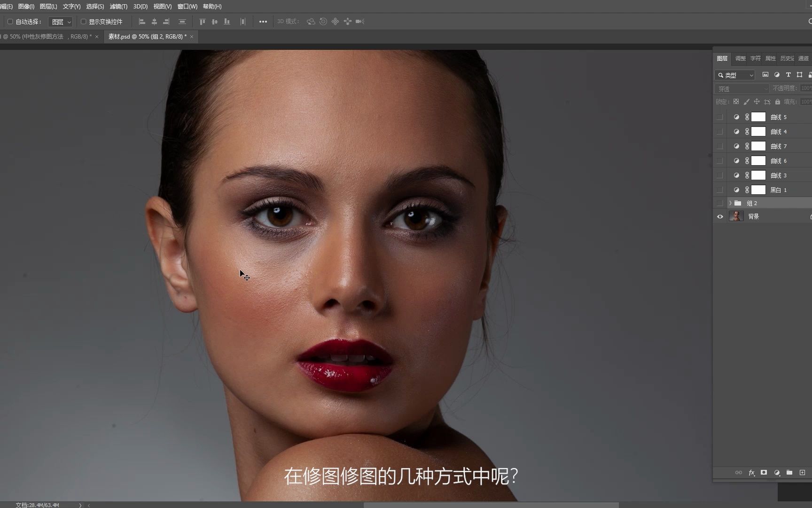Click the 3D roll mode icon
The image size is (812, 508).
[x=323, y=22]
